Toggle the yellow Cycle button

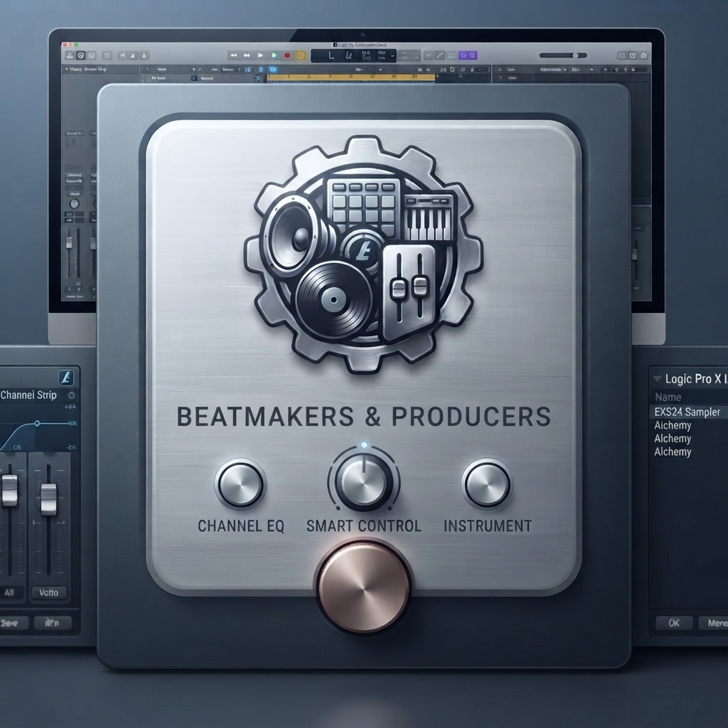point(301,55)
